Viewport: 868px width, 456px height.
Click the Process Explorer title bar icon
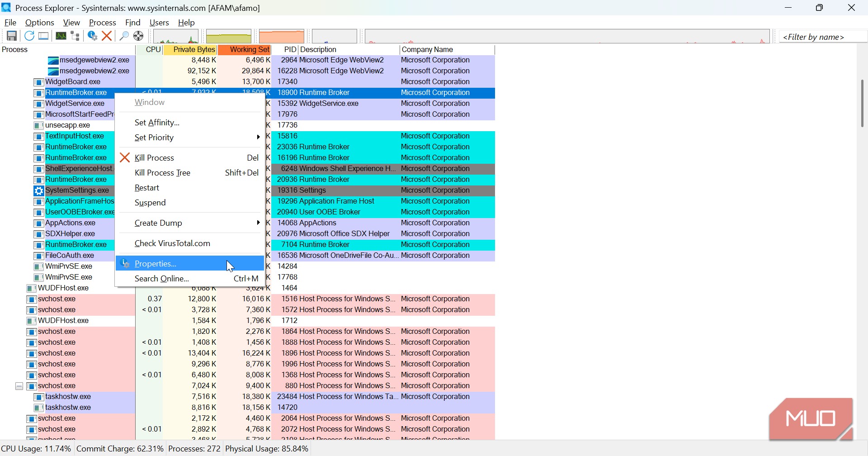(6, 8)
